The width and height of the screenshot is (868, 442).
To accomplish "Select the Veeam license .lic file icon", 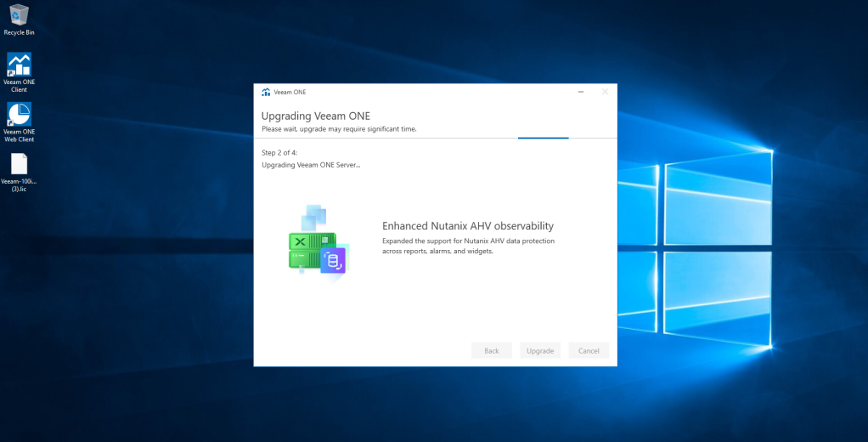I will coord(19,173).
